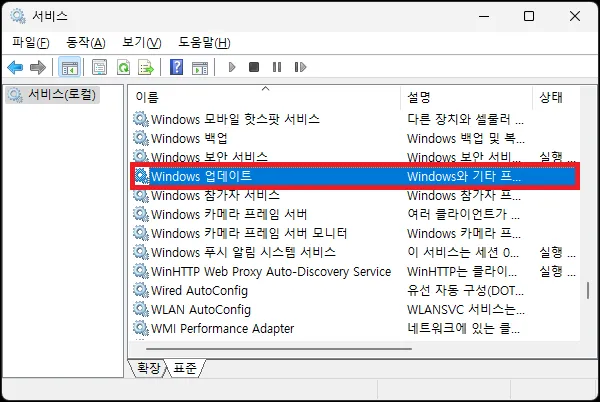Click the Export List toolbar icon

(146, 67)
